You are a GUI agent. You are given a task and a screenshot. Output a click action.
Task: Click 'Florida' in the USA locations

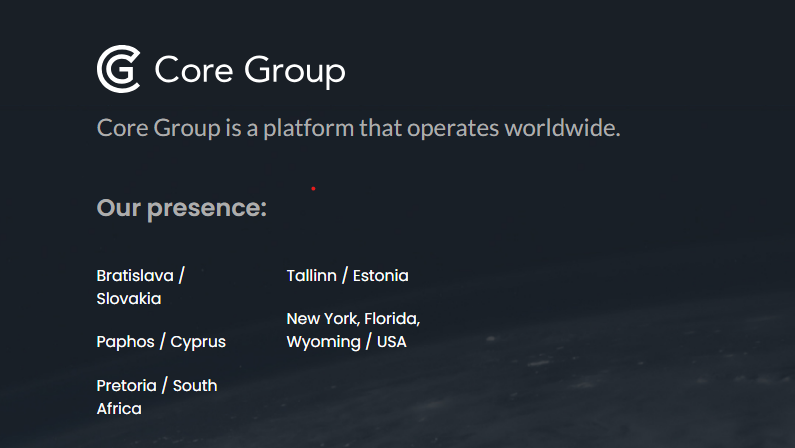coord(391,319)
